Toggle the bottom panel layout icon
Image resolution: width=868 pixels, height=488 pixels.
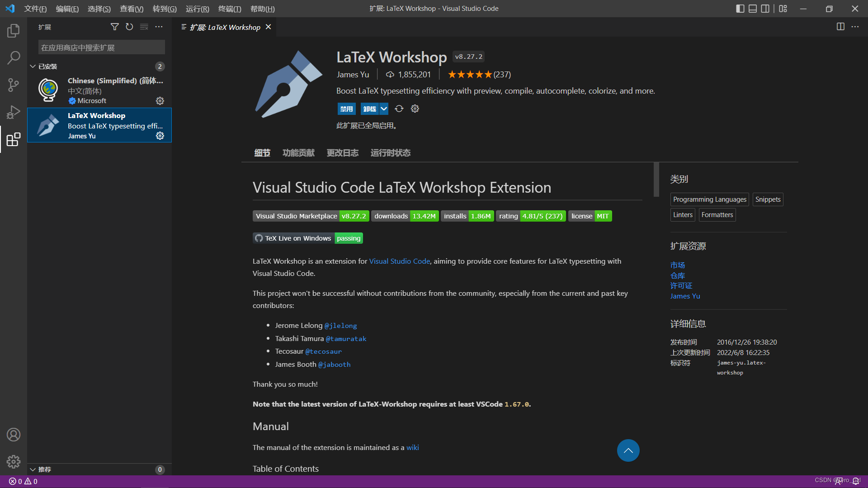[753, 9]
